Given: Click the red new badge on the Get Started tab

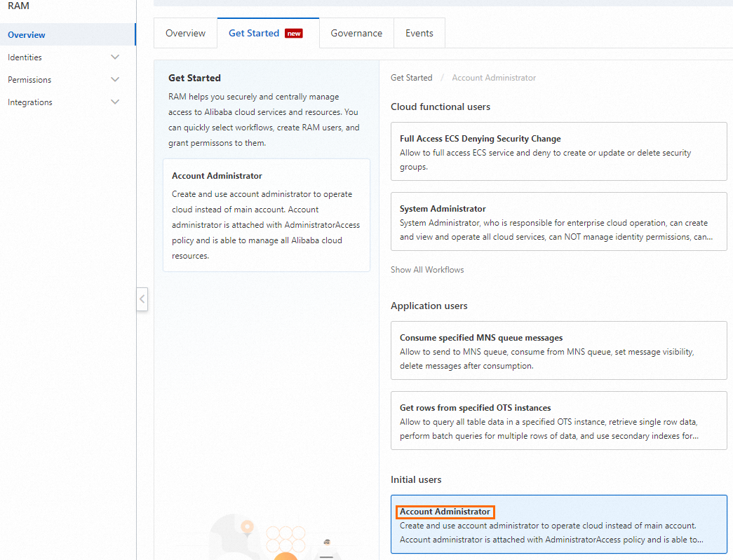Looking at the screenshot, I should pyautogui.click(x=294, y=34).
